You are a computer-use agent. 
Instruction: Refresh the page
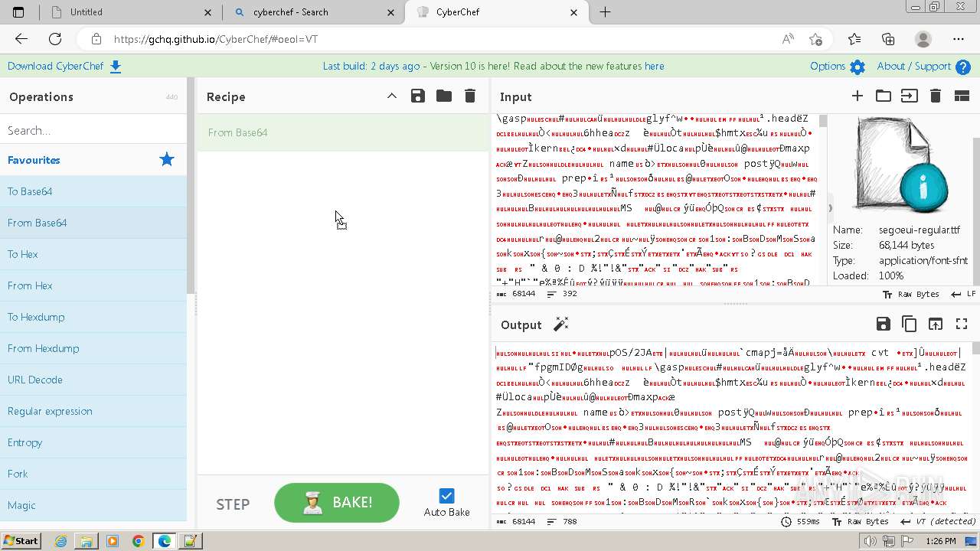click(x=55, y=39)
